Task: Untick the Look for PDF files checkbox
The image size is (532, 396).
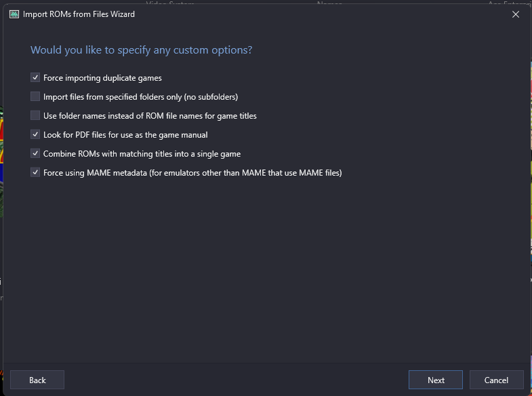Action: point(35,135)
